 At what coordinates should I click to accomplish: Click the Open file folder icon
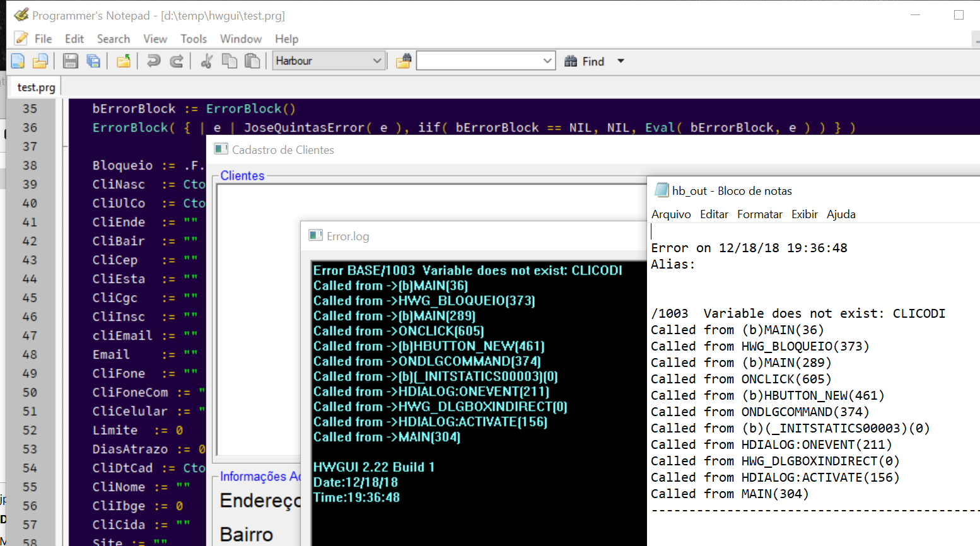coord(40,61)
